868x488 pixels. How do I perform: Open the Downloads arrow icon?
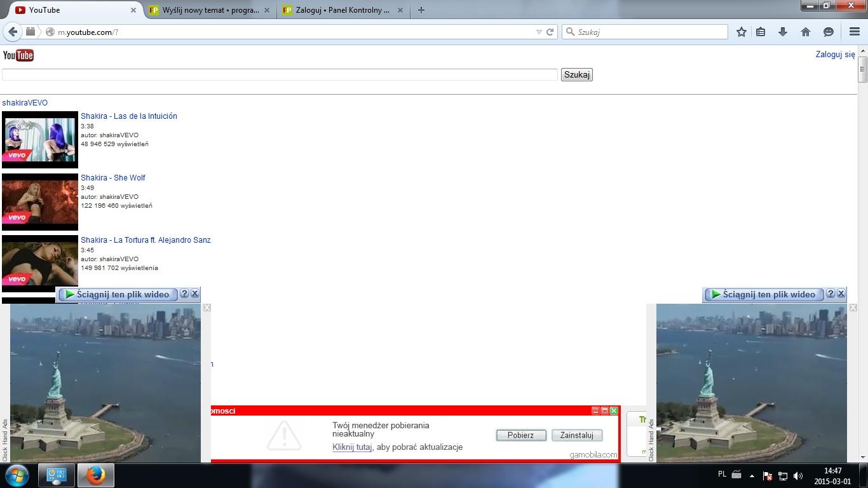(x=783, y=32)
